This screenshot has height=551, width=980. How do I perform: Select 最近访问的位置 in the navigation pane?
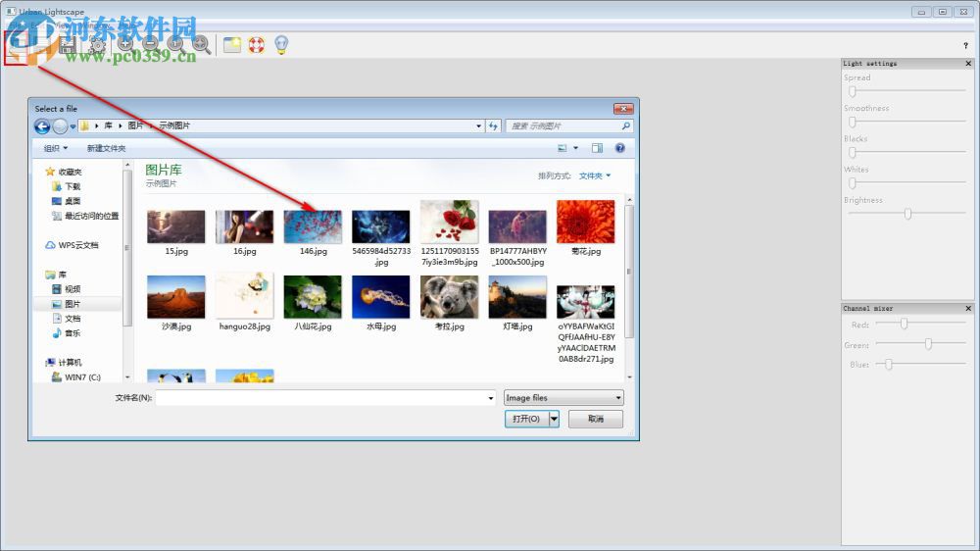pos(91,216)
